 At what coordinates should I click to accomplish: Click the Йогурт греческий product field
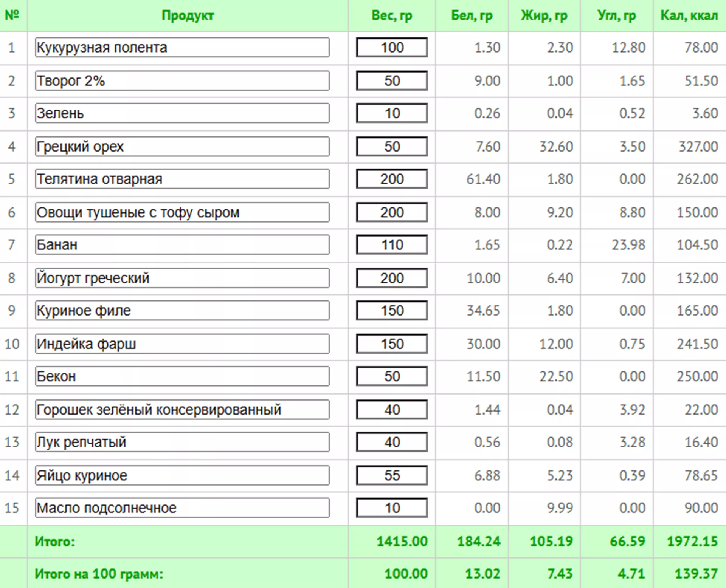[182, 278]
